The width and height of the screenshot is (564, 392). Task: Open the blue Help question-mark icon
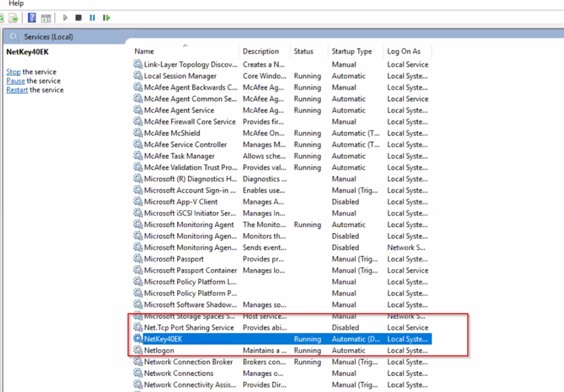[32, 18]
